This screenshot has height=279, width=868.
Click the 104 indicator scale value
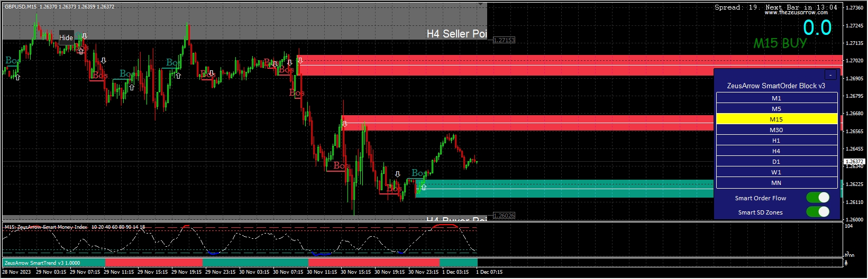pos(848,226)
